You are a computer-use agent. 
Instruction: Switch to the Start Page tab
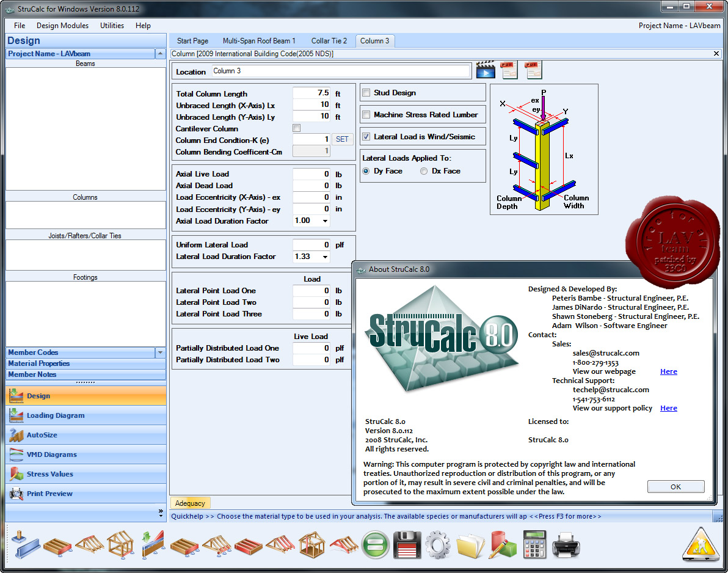[x=192, y=41]
